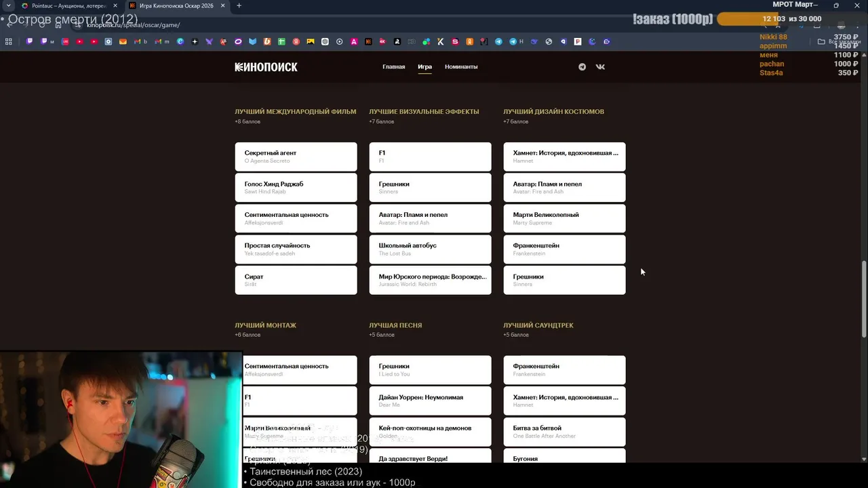This screenshot has height=488, width=868.
Task: Click the Кинопоиск logo
Action: coord(266,66)
